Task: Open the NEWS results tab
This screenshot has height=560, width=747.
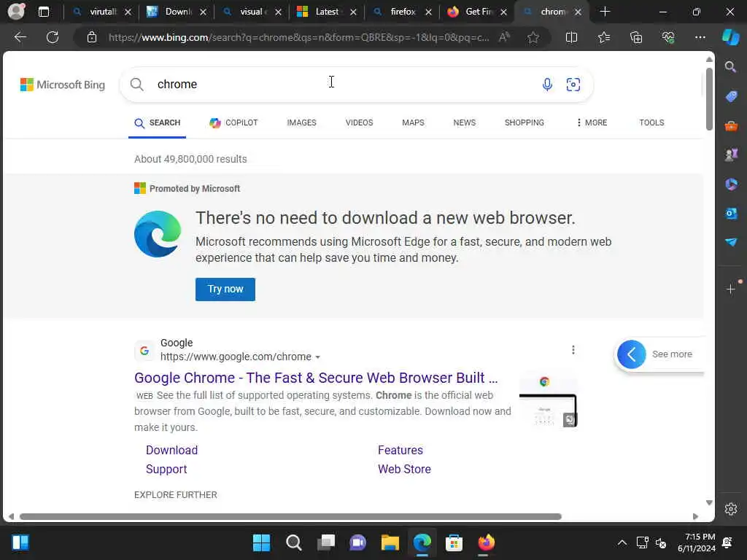Action: click(465, 122)
